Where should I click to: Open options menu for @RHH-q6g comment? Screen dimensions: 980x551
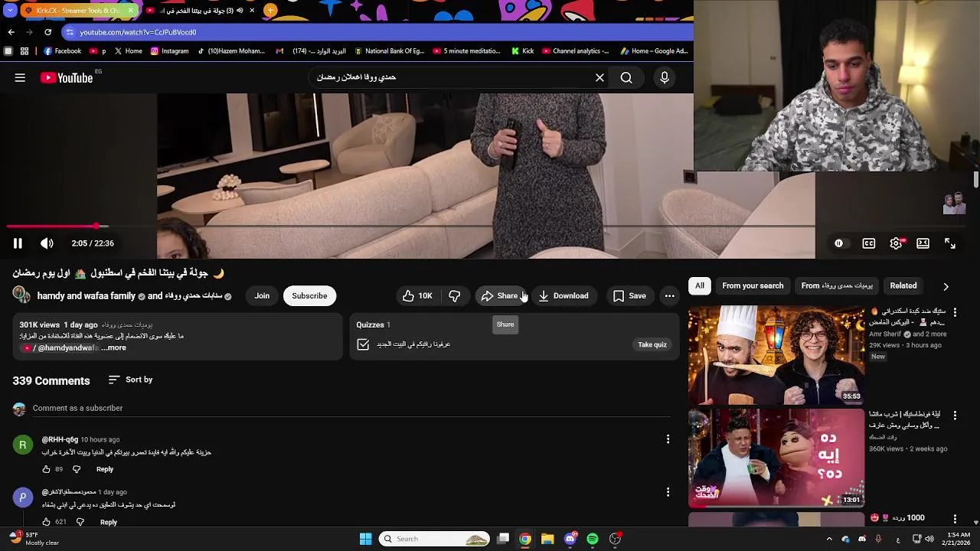click(x=668, y=439)
